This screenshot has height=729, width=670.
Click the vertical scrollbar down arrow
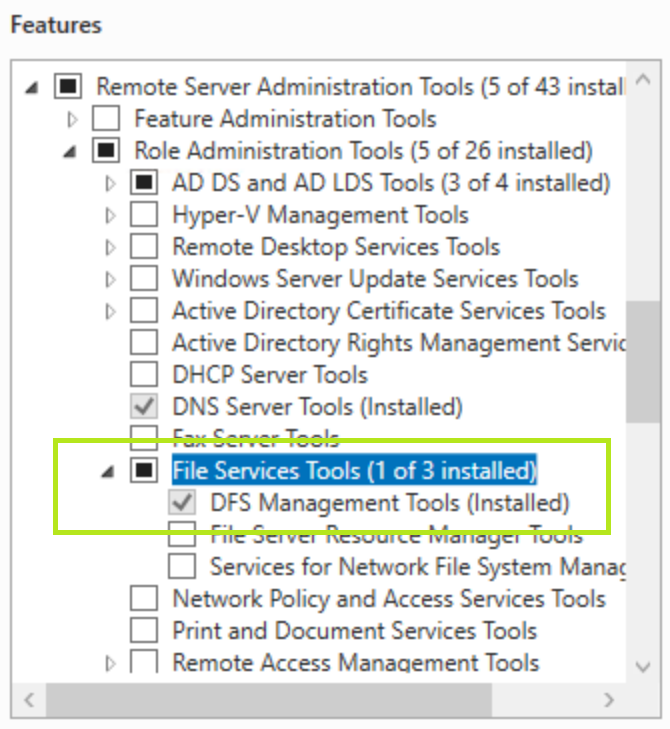point(643,666)
